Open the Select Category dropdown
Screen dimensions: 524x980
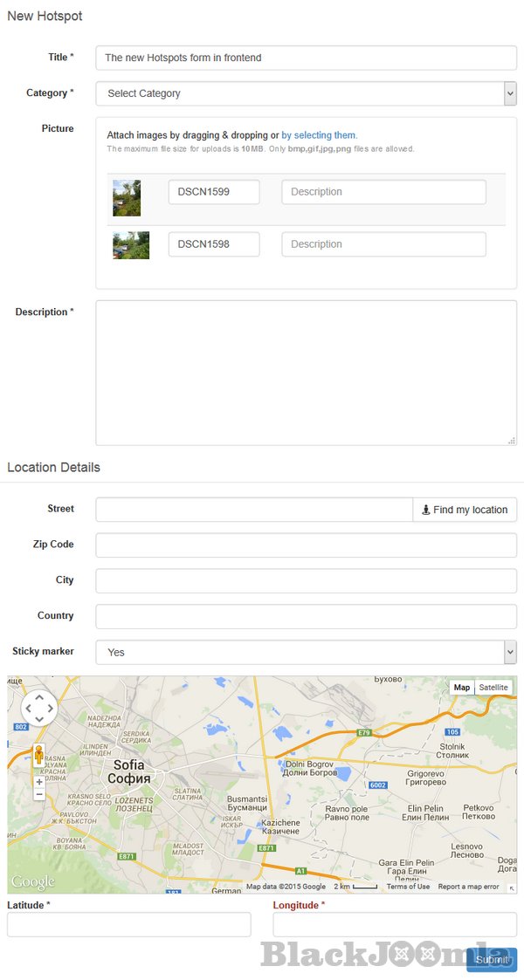pos(306,93)
